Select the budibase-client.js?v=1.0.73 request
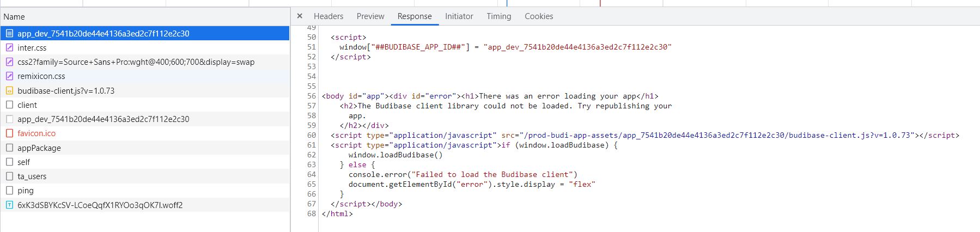The height and width of the screenshot is (232, 980). pyautogui.click(x=145, y=90)
